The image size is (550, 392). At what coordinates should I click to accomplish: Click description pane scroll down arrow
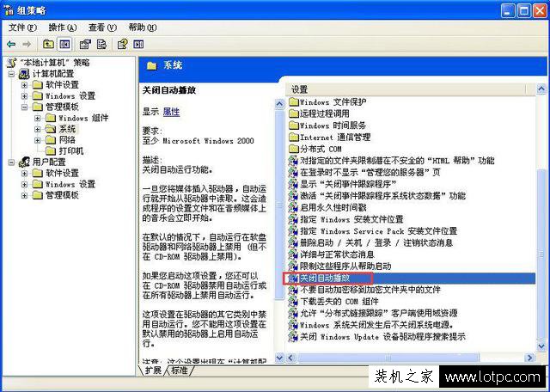click(x=279, y=358)
